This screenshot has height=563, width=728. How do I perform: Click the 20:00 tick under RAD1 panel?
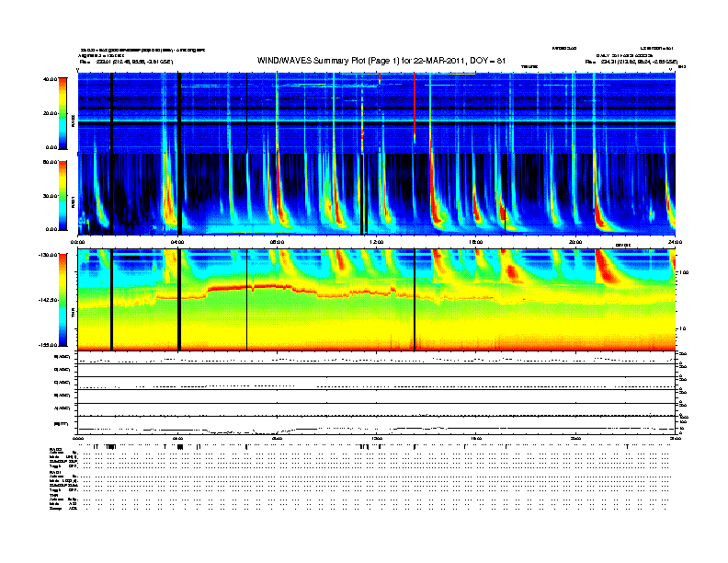pos(575,242)
